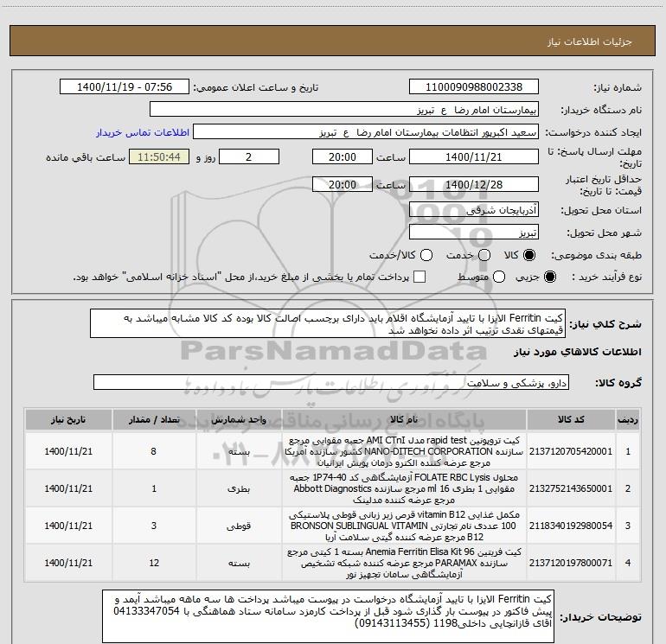Click the جزئیات اطلاعات نیاز page header

tap(590, 41)
